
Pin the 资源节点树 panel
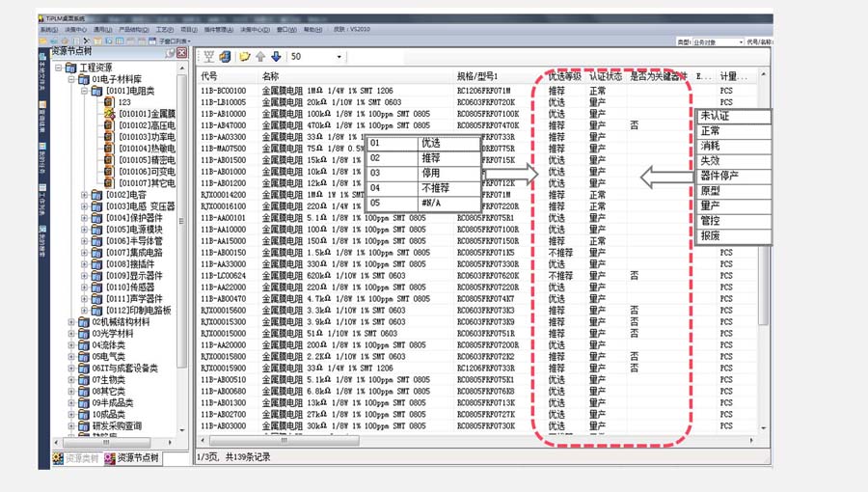click(x=171, y=52)
